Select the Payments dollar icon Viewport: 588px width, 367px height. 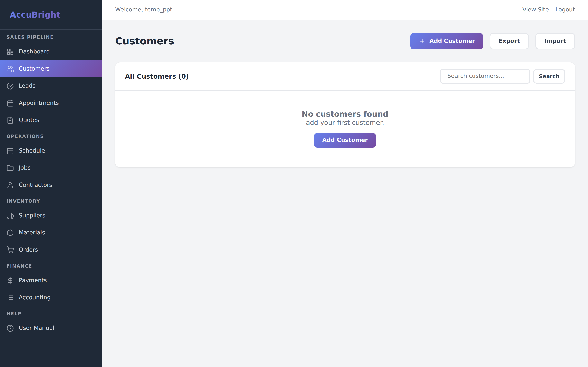pos(10,280)
